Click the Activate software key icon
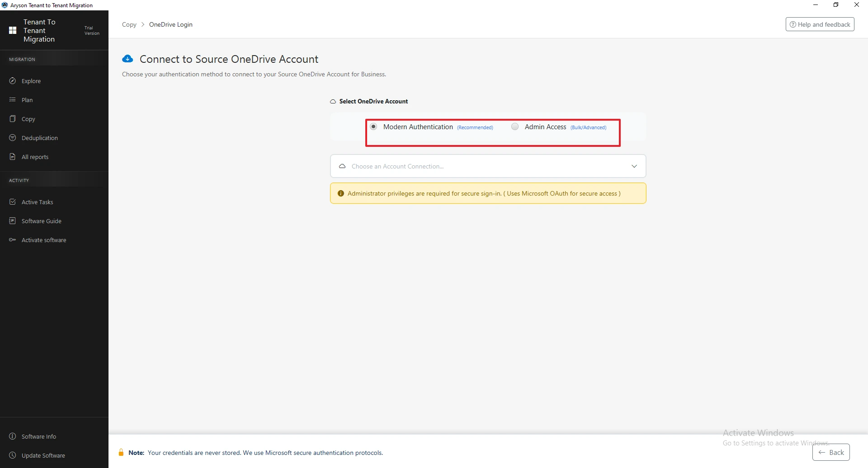Image resolution: width=868 pixels, height=468 pixels. coord(13,240)
